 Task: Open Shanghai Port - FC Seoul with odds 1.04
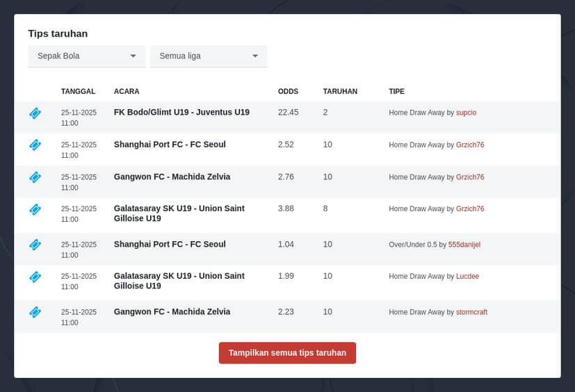(170, 244)
